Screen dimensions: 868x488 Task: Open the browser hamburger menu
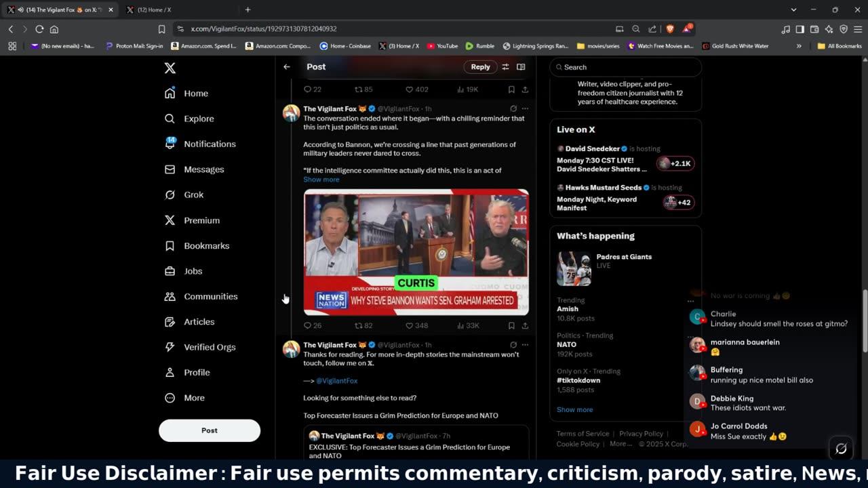[x=857, y=29]
